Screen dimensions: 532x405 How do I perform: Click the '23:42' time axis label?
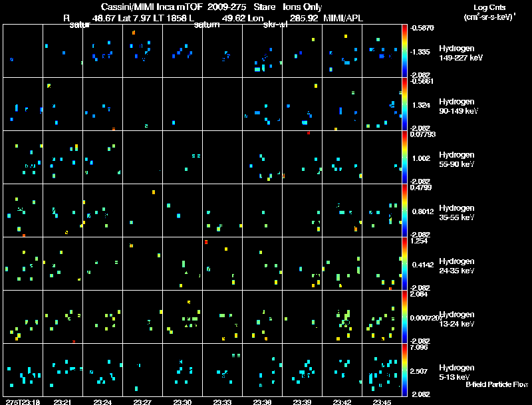[x=342, y=402]
